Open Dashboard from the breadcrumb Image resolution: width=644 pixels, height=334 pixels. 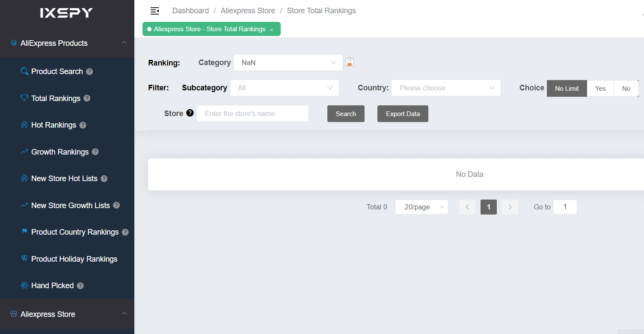(x=190, y=10)
